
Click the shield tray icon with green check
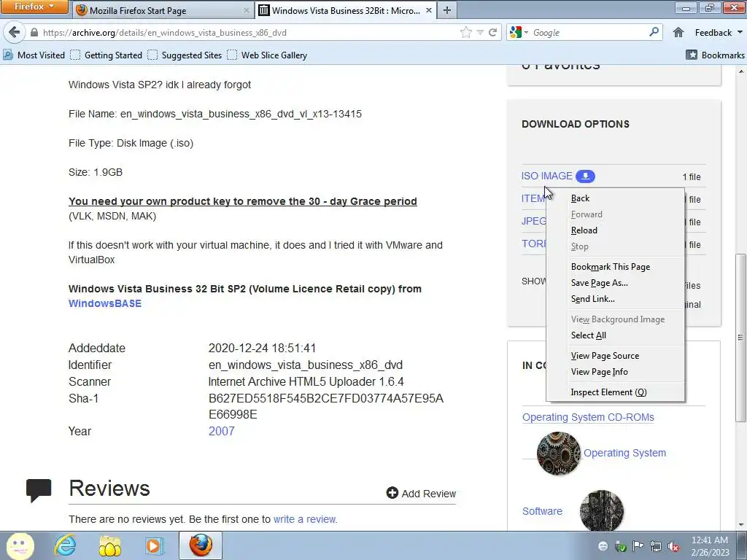click(x=620, y=546)
